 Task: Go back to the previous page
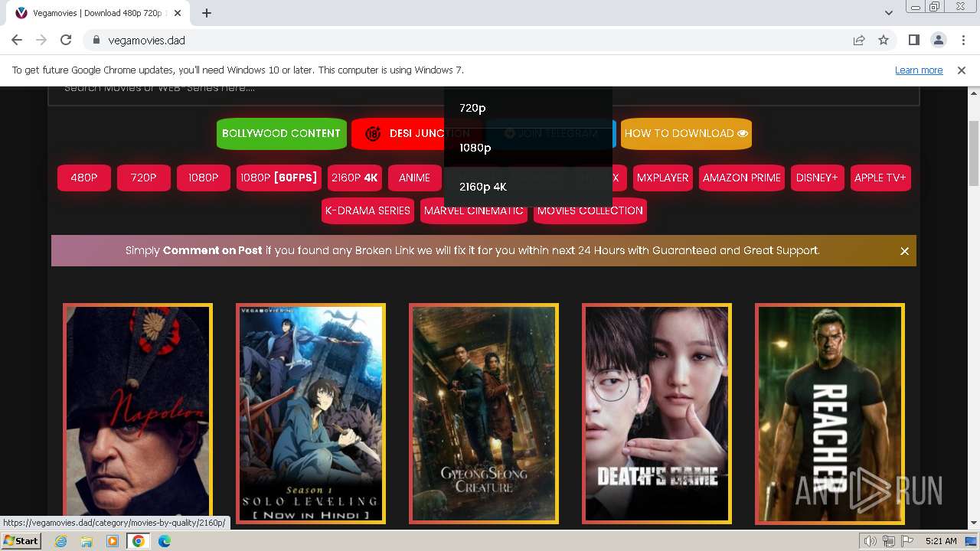[17, 40]
